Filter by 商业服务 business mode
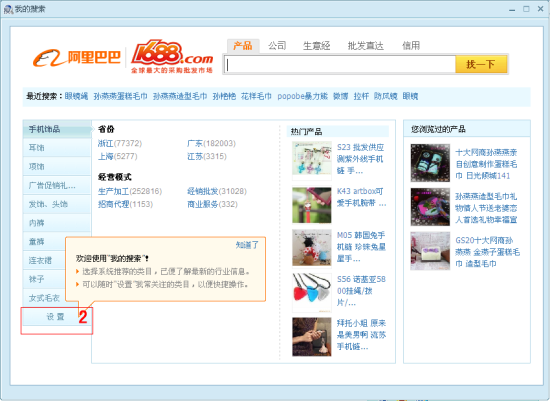The height and width of the screenshot is (401, 550). point(203,204)
